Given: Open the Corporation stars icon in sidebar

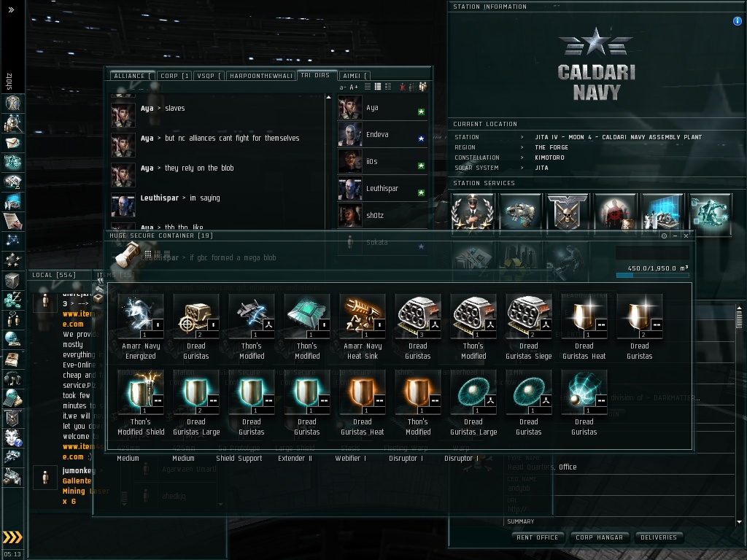Looking at the screenshot, I should (x=12, y=260).
